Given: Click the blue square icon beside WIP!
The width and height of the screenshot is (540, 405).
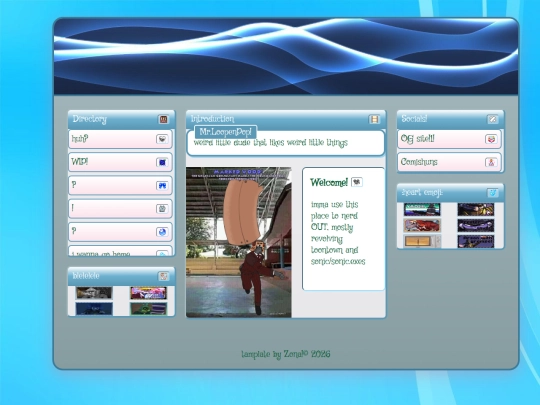Looking at the screenshot, I should point(162,162).
